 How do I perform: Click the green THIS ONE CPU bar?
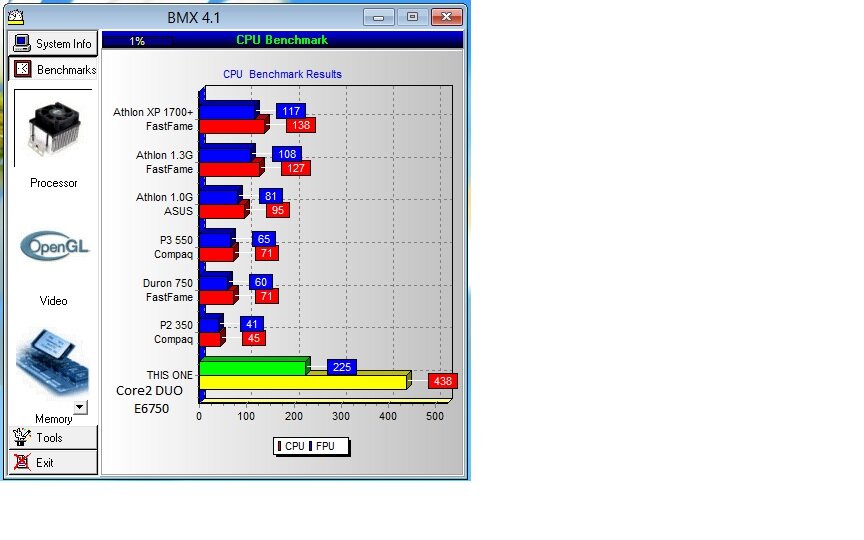[253, 367]
